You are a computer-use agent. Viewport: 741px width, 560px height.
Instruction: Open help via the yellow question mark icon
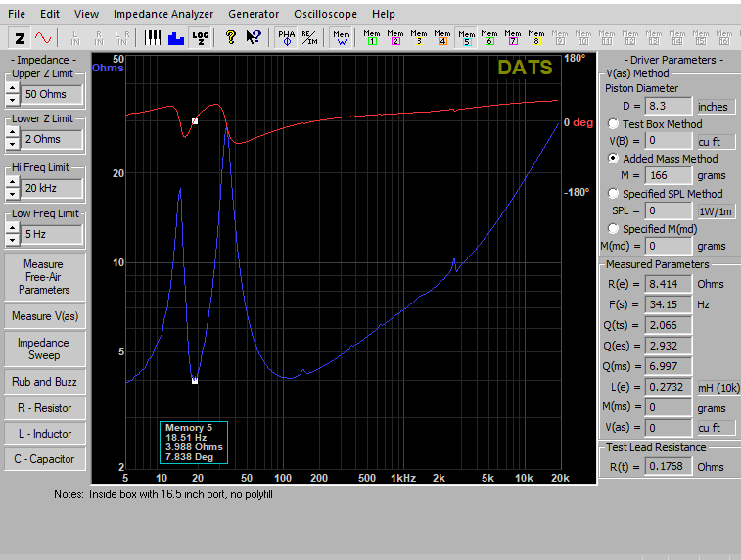[x=231, y=38]
